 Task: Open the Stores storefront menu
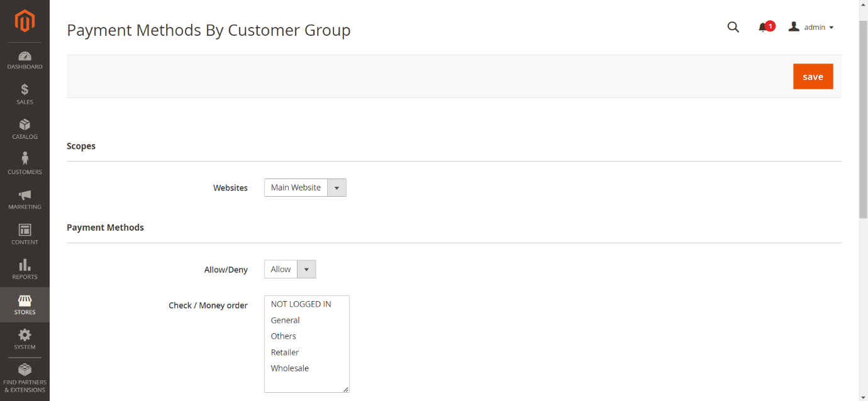coord(25,305)
